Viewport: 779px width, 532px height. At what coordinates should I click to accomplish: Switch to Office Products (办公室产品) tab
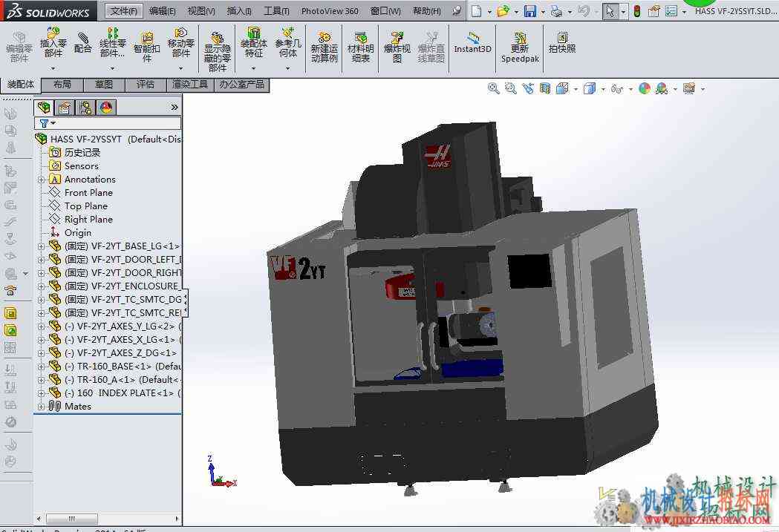pos(242,85)
